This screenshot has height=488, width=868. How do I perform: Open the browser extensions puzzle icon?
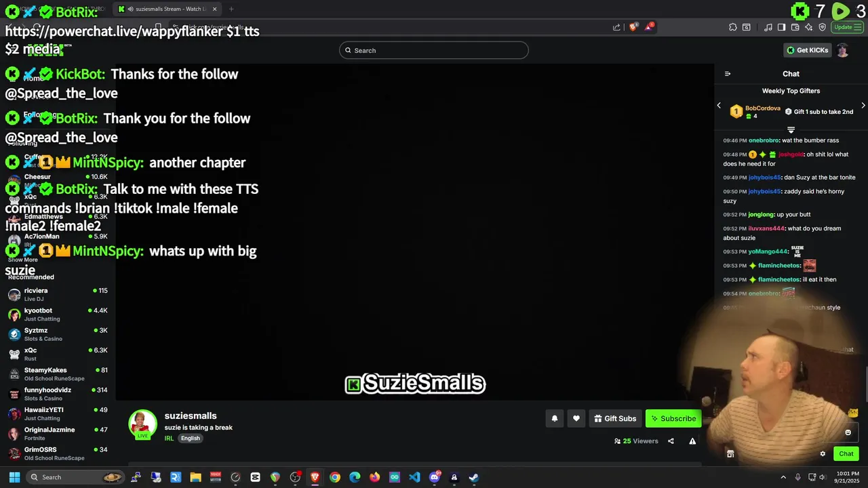click(733, 27)
